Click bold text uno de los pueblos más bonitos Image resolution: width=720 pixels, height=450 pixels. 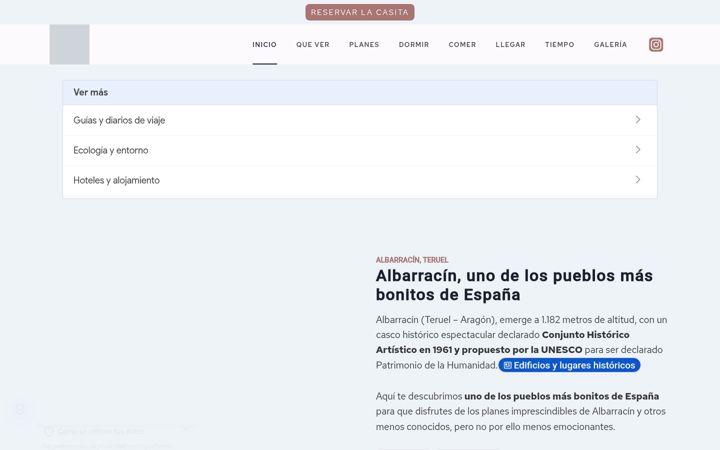[562, 396]
